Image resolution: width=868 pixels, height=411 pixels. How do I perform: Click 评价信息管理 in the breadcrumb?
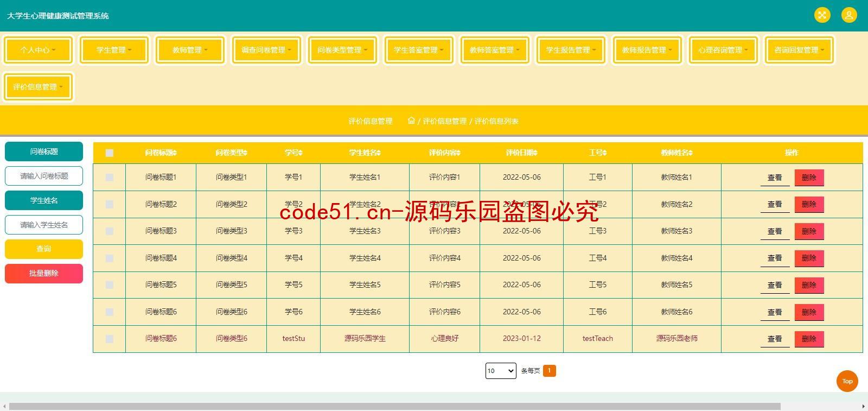tap(445, 121)
